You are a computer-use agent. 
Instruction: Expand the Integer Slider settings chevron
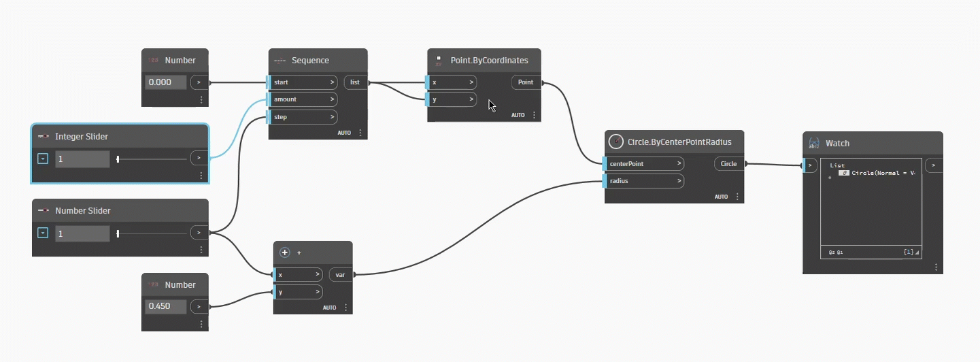(43, 159)
